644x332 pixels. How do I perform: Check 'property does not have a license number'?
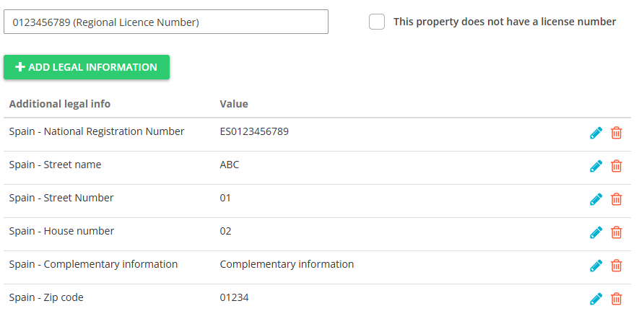click(377, 22)
